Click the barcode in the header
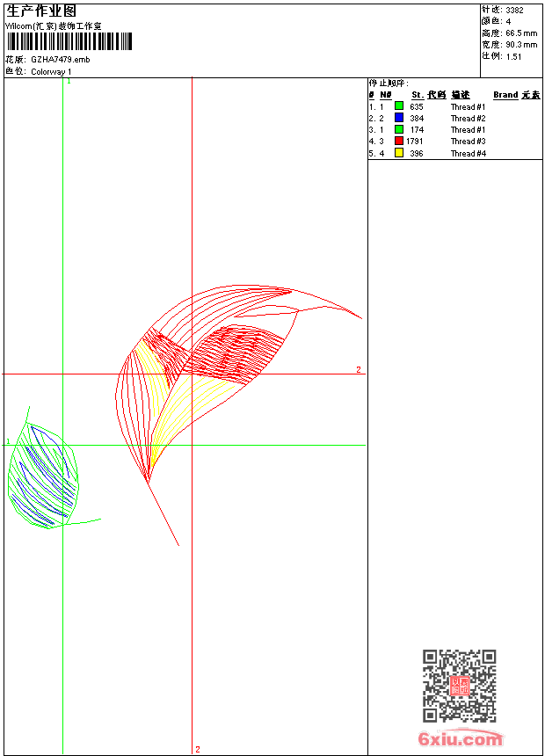The image size is (545, 756). click(x=69, y=42)
